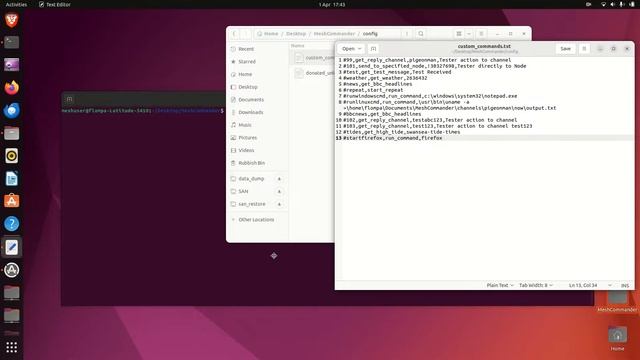This screenshot has width=640, height=360.
Task: Open Firefox from the dock
Action: click(x=11, y=87)
